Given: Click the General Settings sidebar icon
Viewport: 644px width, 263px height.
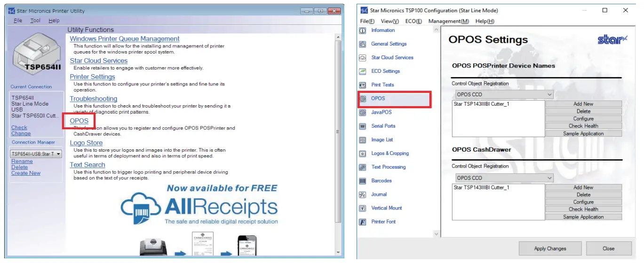Looking at the screenshot, I should [x=362, y=44].
